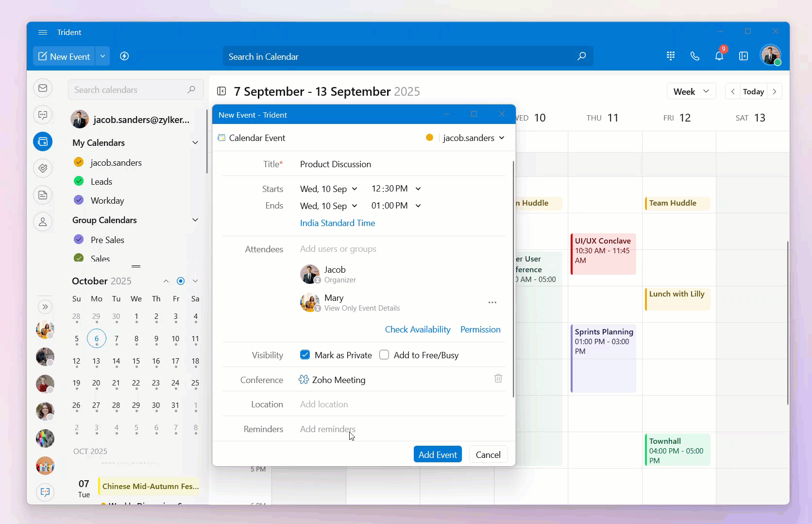Open Starts date dropdown Wed, 10 Sep
The height and width of the screenshot is (524, 812).
point(329,189)
